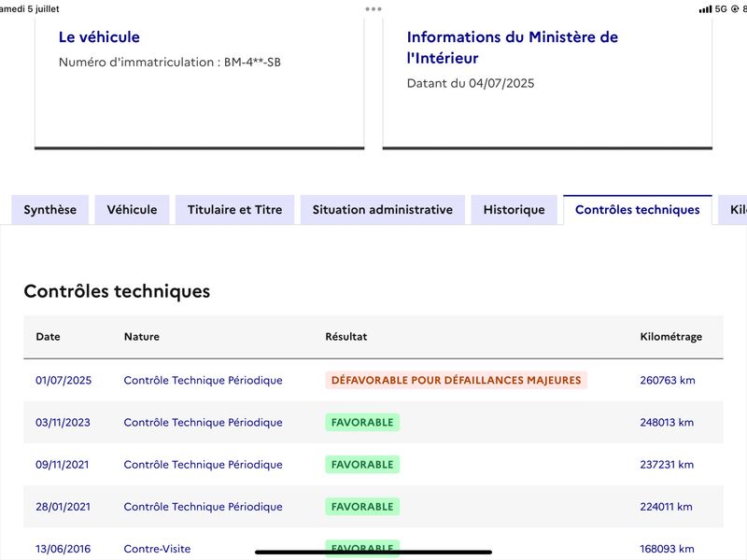Screen dimensions: 747x560
Task: Go to the Historique tab
Action: (x=514, y=209)
